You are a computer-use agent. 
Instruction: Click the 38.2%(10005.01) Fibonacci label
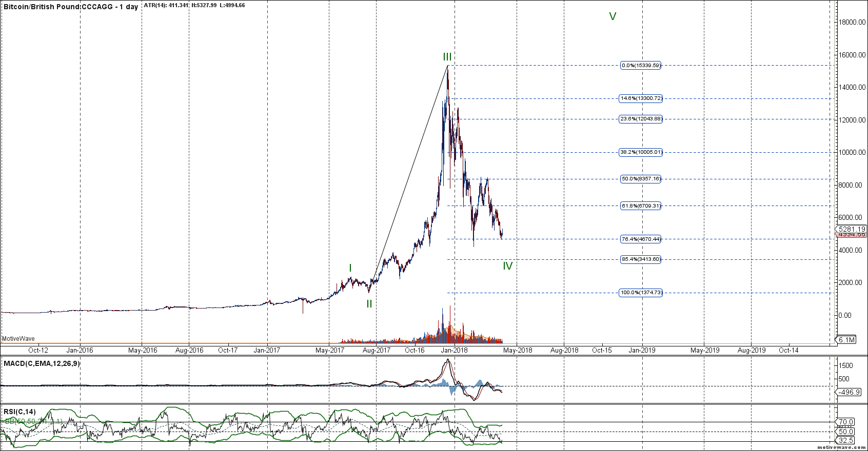(x=641, y=152)
